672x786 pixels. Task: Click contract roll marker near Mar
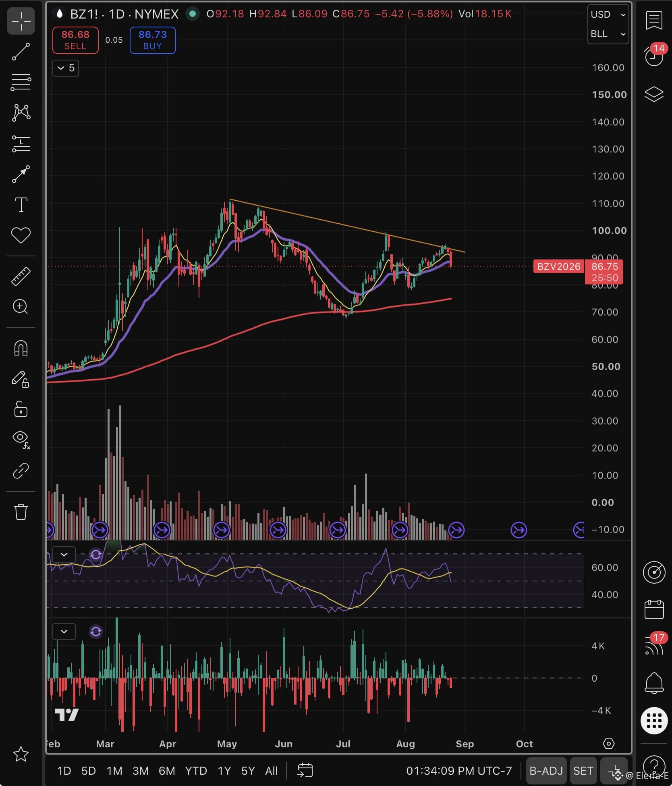pyautogui.click(x=100, y=530)
